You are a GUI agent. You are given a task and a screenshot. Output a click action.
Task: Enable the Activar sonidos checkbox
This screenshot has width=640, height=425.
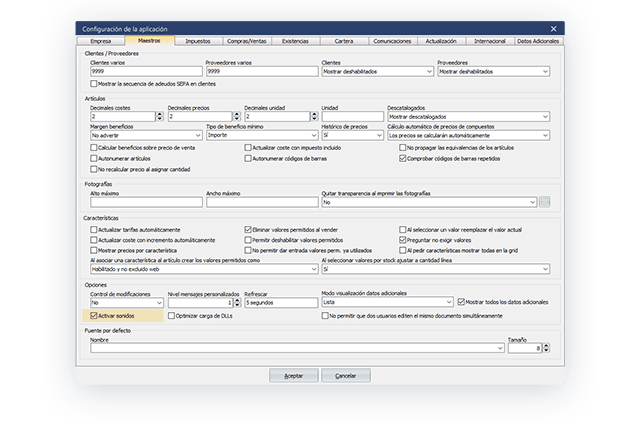pyautogui.click(x=93, y=314)
